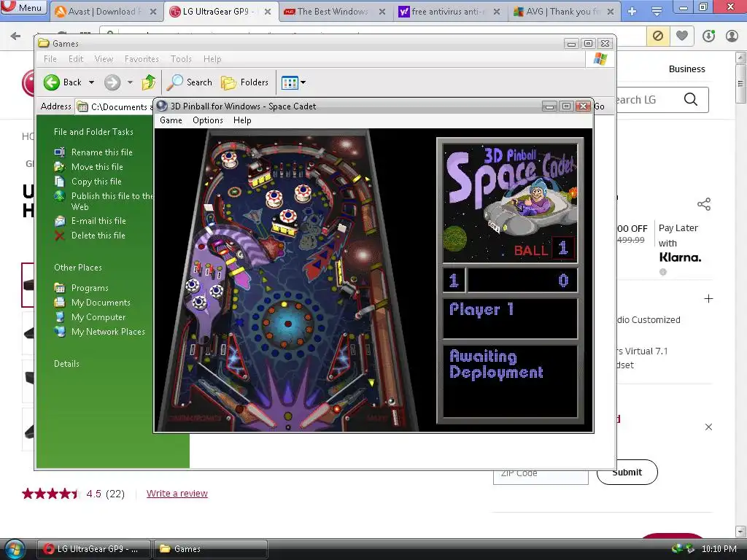Click Delete this file task
The width and height of the screenshot is (747, 560).
point(98,236)
